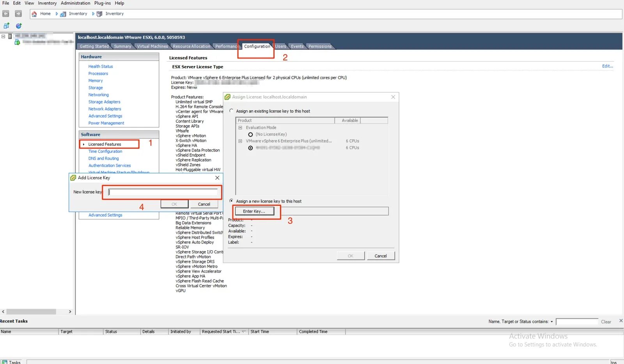Click the Home house icon in breadcrumb

pyautogui.click(x=34, y=14)
